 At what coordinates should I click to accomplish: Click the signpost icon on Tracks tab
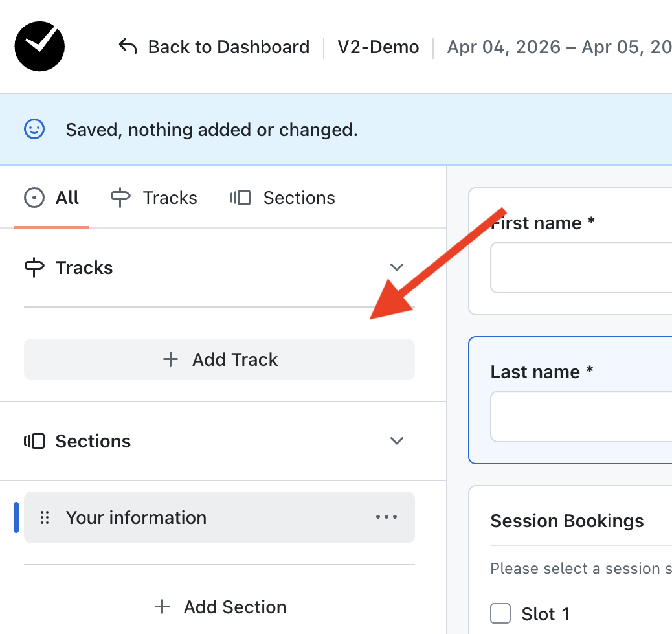click(120, 198)
